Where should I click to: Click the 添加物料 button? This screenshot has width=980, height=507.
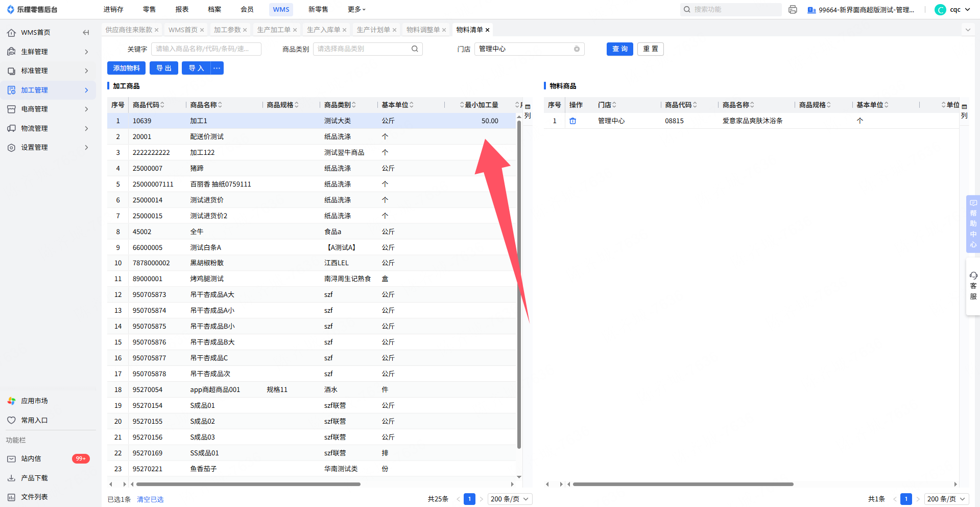126,68
